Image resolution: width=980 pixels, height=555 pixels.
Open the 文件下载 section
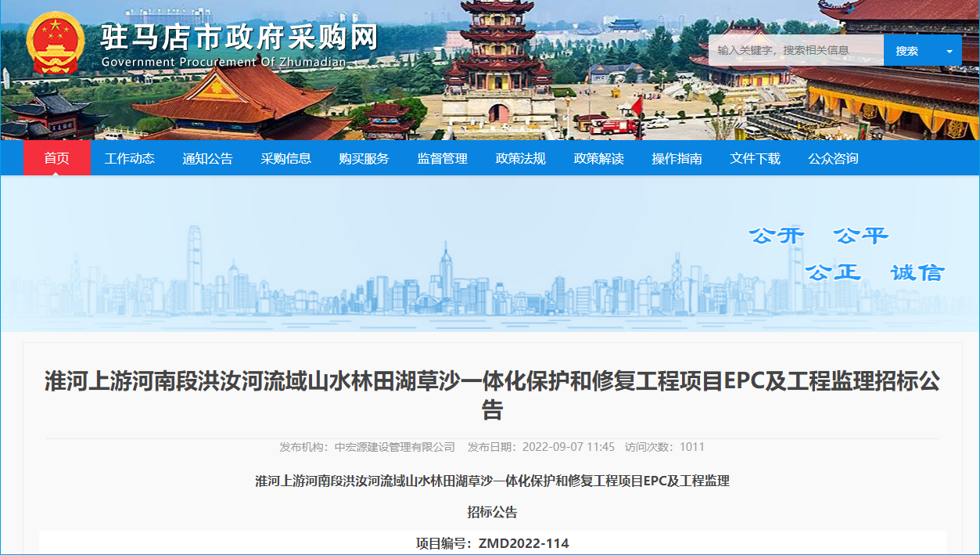point(756,158)
